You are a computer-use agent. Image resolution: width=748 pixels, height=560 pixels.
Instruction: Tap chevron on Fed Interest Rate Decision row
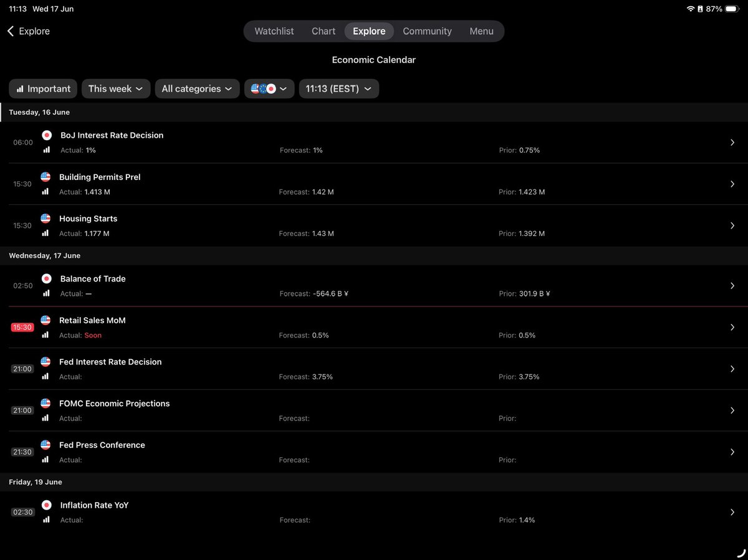[x=732, y=369]
